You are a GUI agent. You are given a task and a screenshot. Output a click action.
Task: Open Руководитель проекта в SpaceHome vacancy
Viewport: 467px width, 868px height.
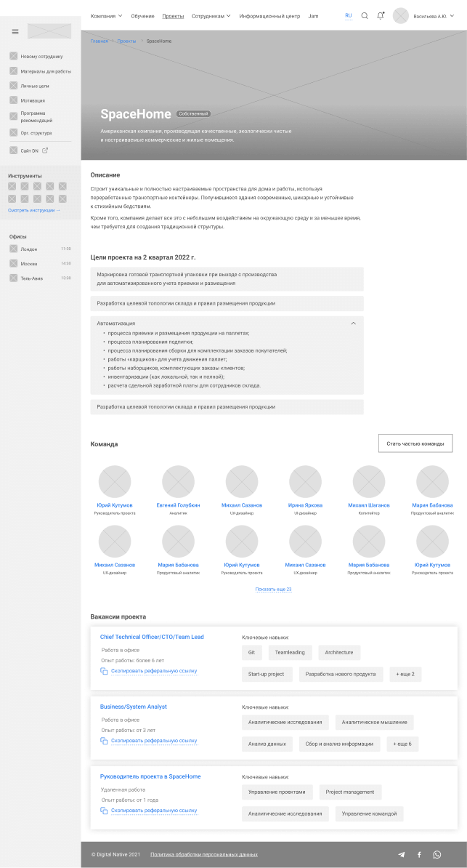[150, 776]
